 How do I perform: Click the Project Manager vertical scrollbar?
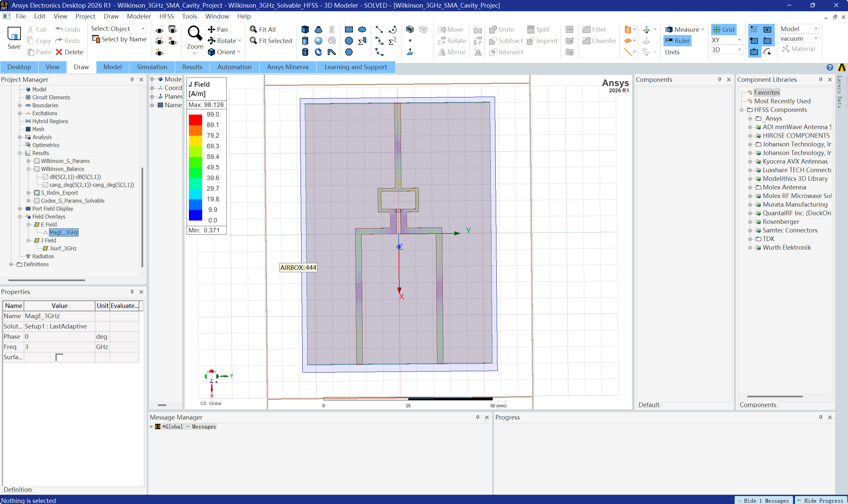click(142, 217)
